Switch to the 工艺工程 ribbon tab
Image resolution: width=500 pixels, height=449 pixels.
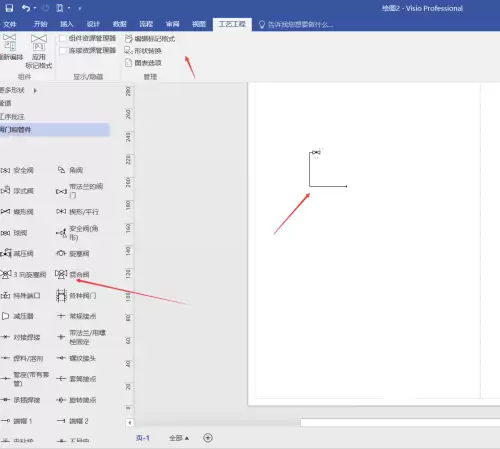click(232, 24)
